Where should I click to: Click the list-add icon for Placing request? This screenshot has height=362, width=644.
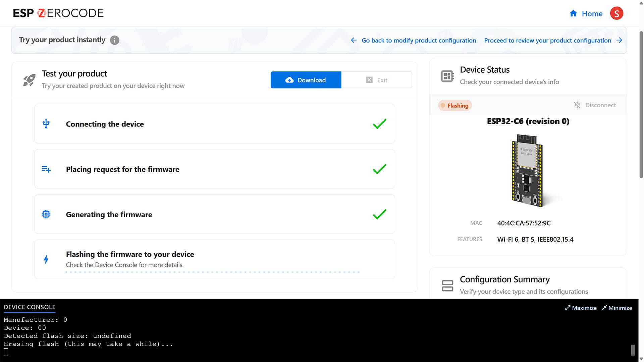(46, 169)
